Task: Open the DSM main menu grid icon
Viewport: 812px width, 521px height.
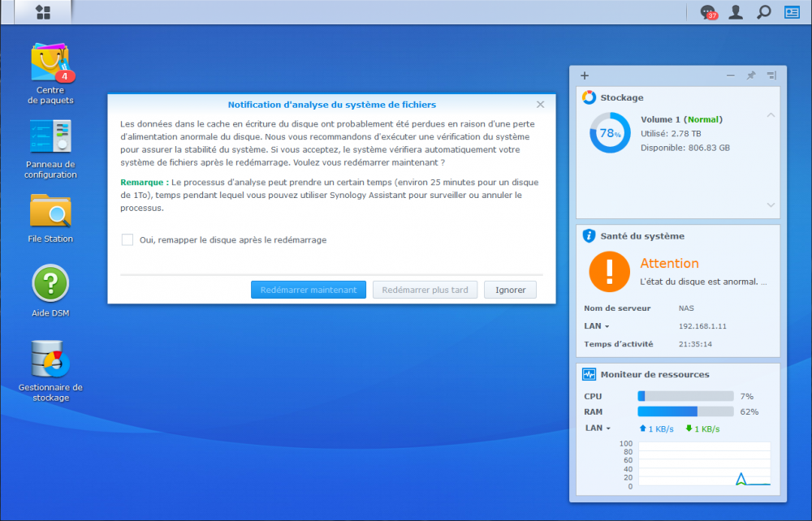Action: pos(43,12)
